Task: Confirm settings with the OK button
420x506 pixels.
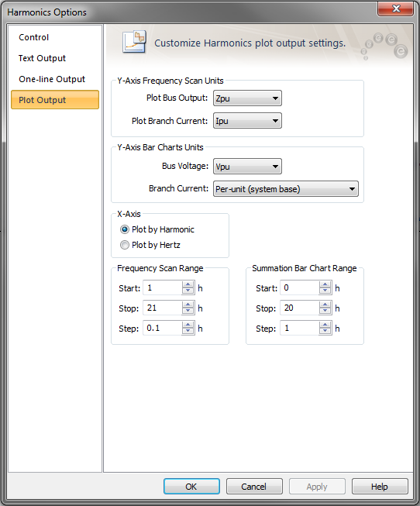Action: pyautogui.click(x=191, y=487)
